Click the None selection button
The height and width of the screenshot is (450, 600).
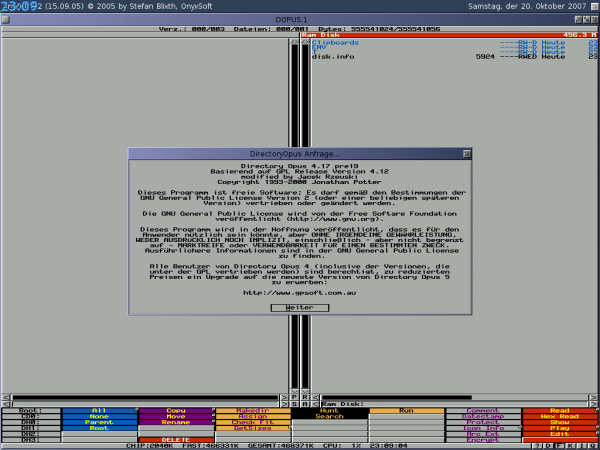tap(99, 416)
